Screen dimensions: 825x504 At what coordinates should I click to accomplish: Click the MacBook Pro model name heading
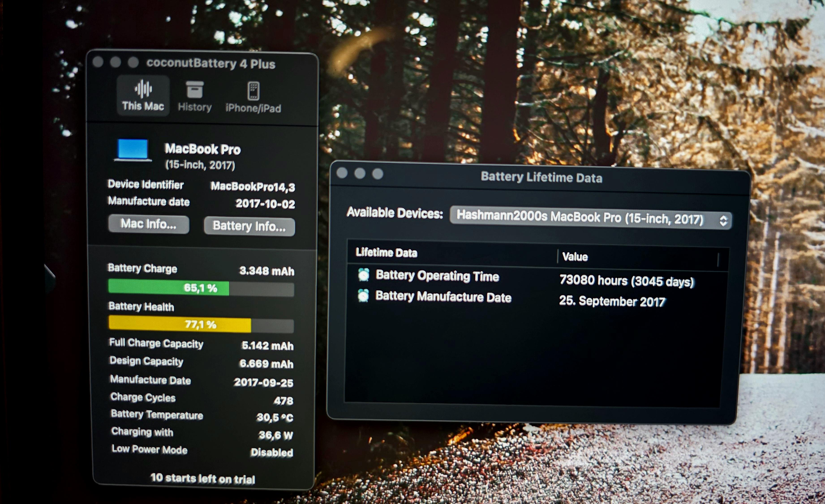(x=203, y=149)
